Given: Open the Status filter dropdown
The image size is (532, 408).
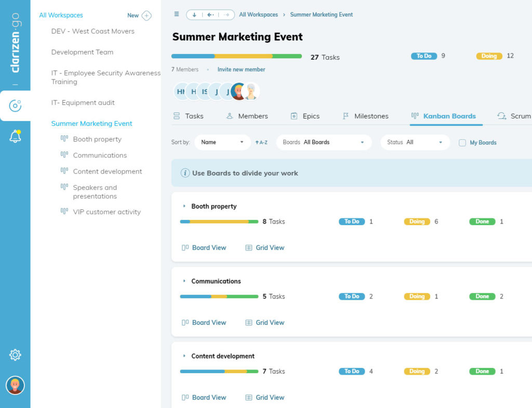Looking at the screenshot, I should (x=415, y=142).
